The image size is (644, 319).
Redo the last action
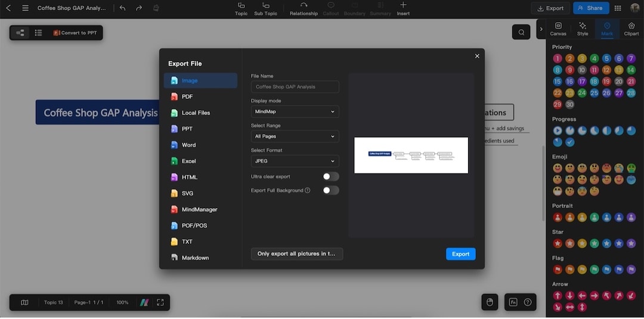139,8
